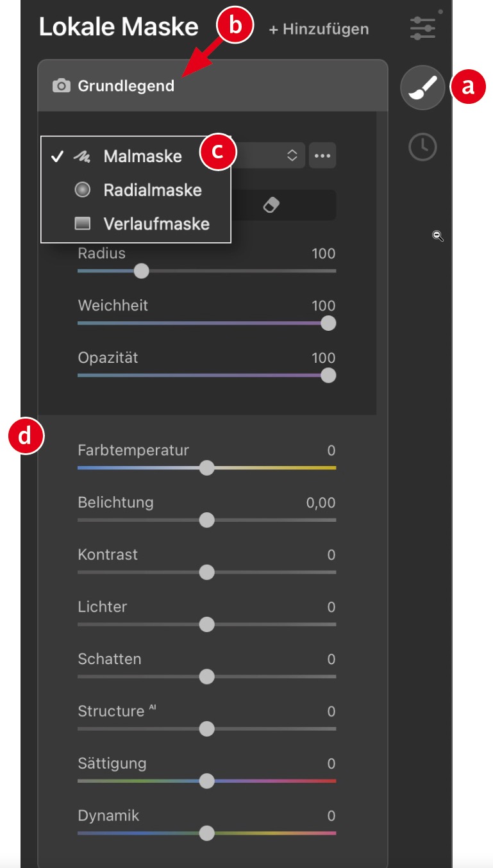The image size is (493, 868).
Task: Select the eraser icon
Action: click(272, 204)
